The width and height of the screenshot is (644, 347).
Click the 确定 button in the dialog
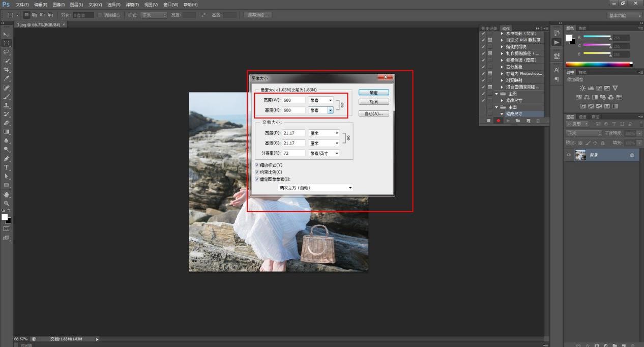(373, 93)
